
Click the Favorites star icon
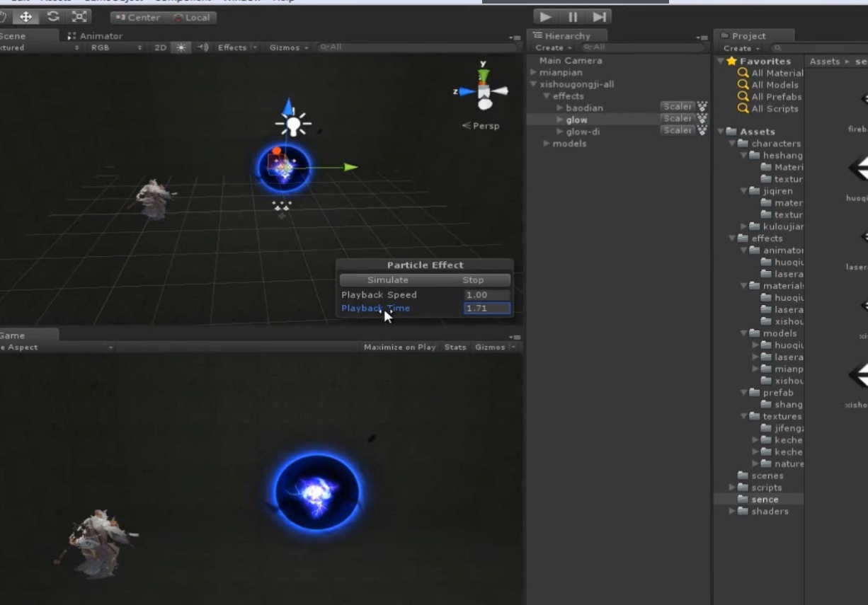point(731,62)
